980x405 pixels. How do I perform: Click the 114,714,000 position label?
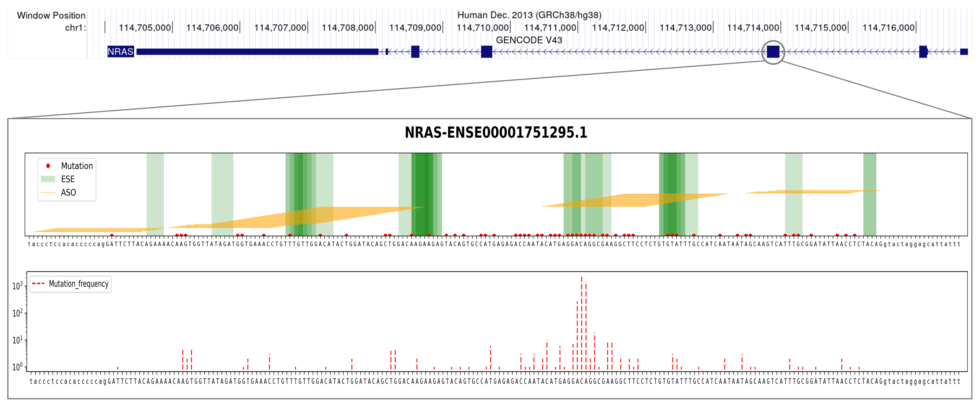[x=753, y=28]
